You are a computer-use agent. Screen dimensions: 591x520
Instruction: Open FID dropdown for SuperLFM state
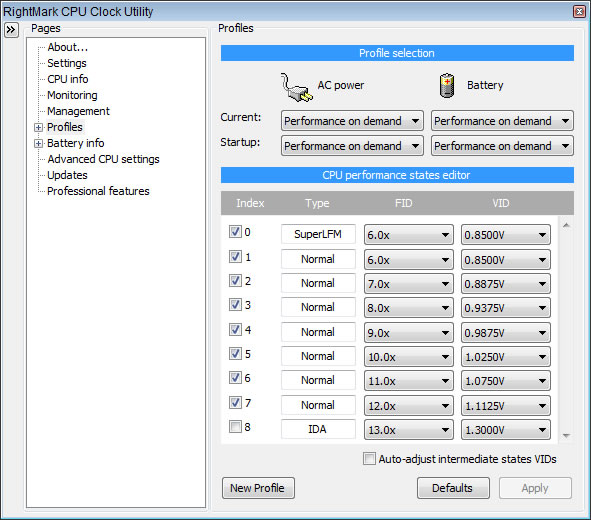(x=409, y=235)
